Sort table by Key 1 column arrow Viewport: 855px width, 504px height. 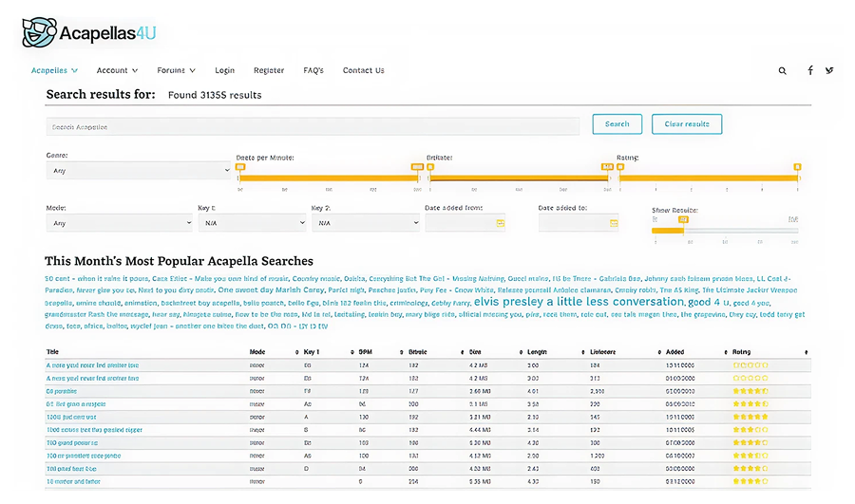pyautogui.click(x=352, y=352)
